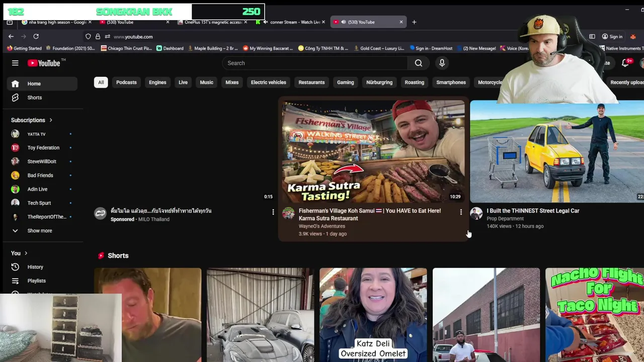Open Toy Federation subscription channel
Screen dimensions: 644x362
pos(42,148)
